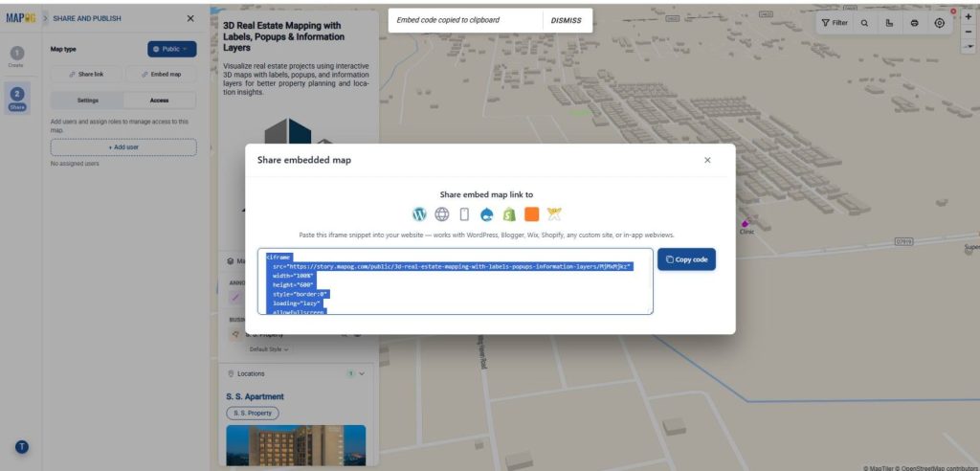Open the Public map type dropdown

pos(172,49)
